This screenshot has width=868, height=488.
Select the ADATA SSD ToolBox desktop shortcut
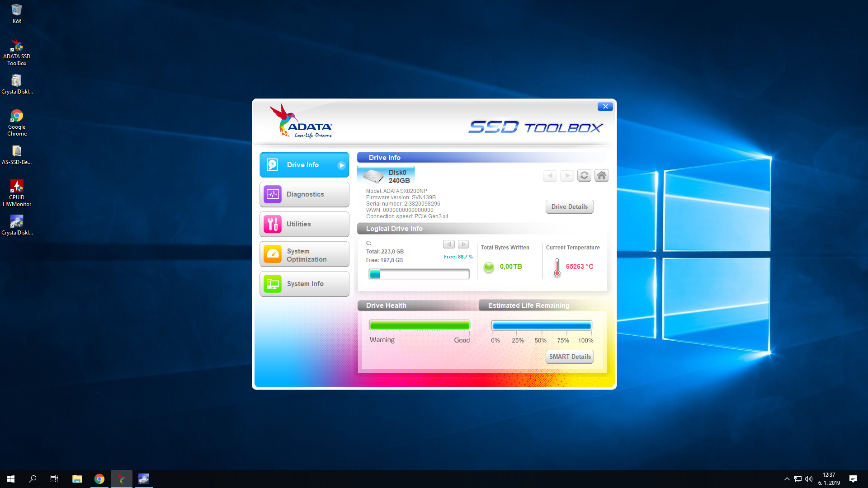(17, 52)
